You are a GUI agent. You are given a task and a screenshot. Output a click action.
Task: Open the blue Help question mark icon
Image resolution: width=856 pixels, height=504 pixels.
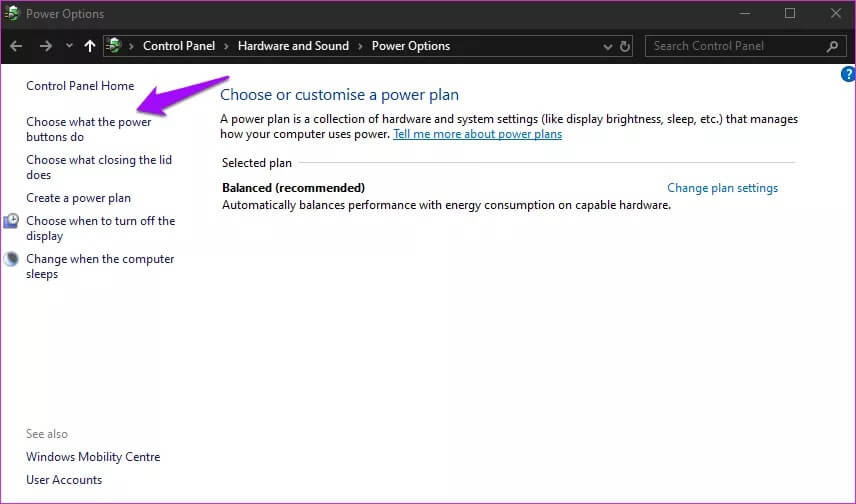848,74
